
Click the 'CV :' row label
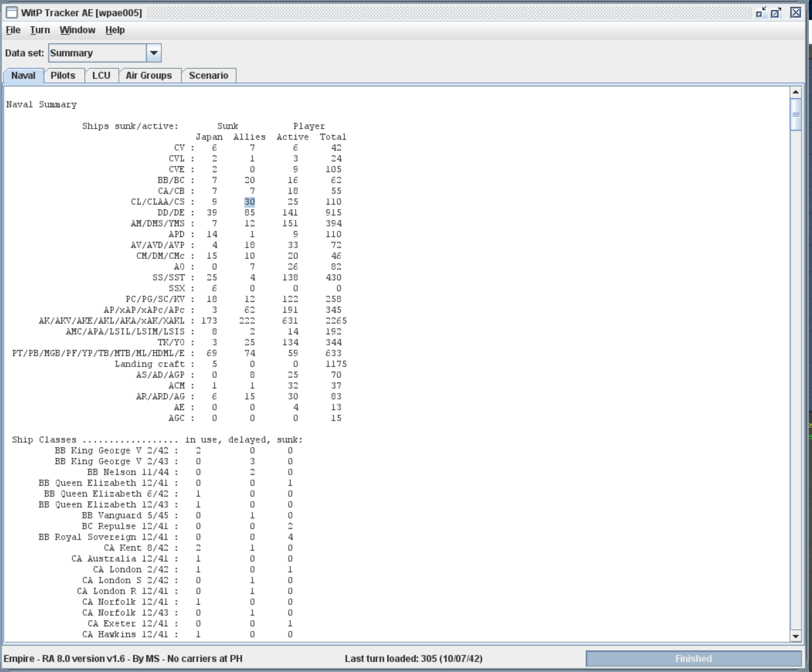tap(184, 148)
